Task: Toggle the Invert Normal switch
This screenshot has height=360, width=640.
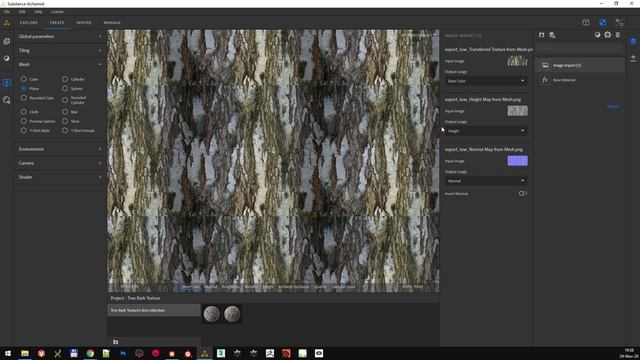Action: (x=522, y=193)
